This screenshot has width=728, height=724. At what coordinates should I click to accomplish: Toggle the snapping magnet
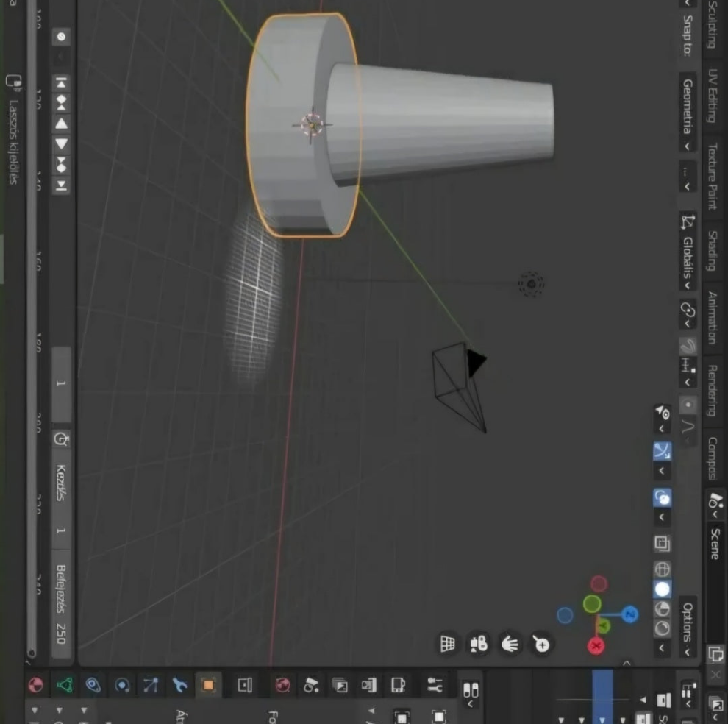tap(688, 346)
